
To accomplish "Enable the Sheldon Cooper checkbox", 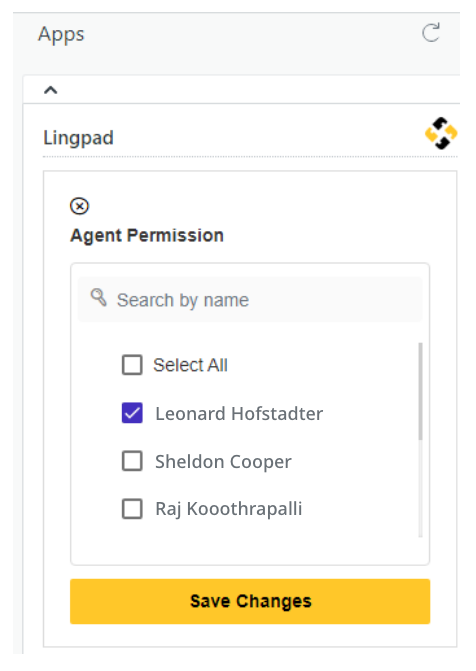I will tap(132, 461).
